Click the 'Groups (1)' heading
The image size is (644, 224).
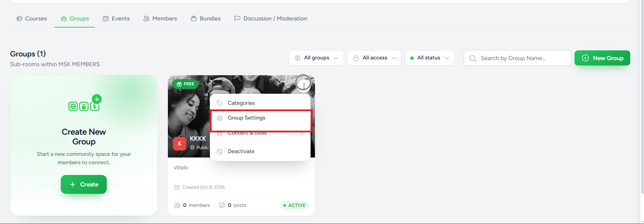pos(28,54)
